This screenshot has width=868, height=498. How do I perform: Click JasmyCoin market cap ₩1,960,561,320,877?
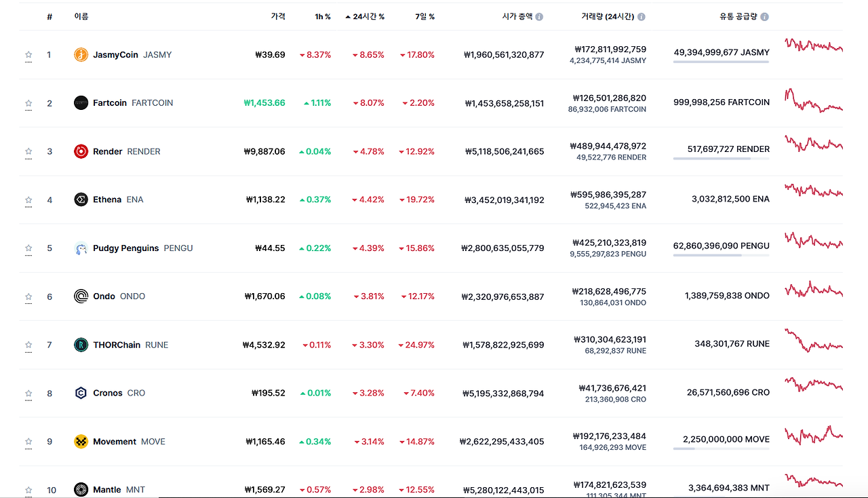(504, 54)
